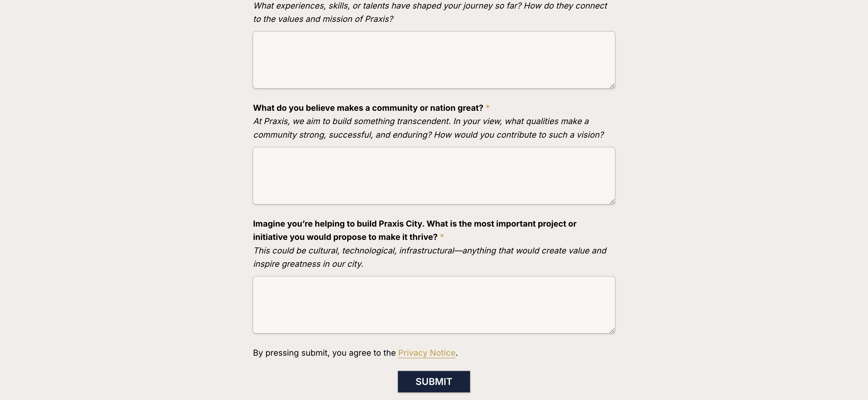868x400 pixels.
Task: Click the "By pressing submit, you agree" text
Action: 324,353
